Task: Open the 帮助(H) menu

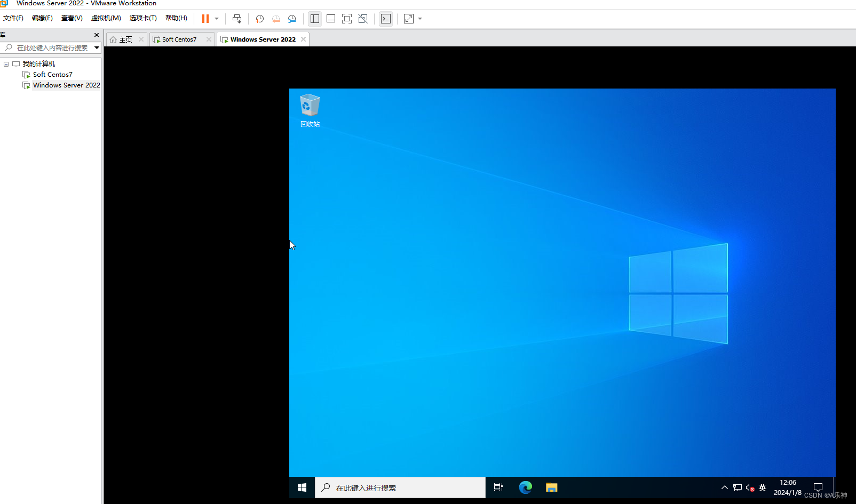Action: [x=176, y=18]
